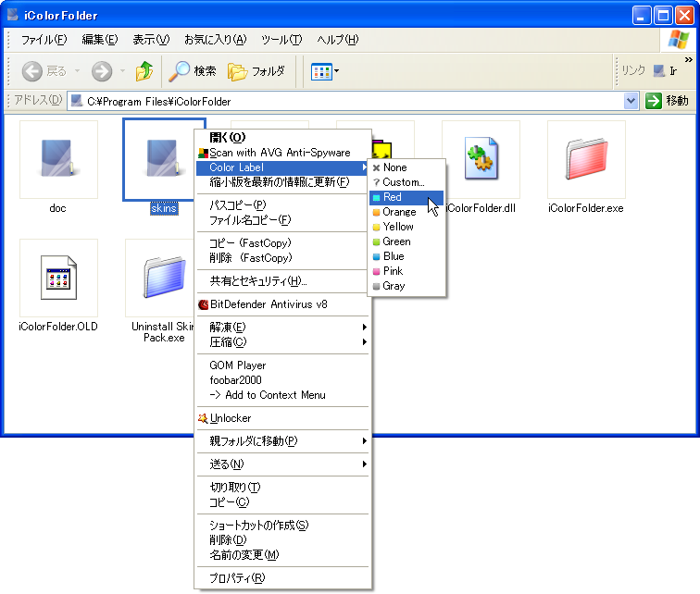
Task: Expand the 送る(N) submenu
Action: 281,464
